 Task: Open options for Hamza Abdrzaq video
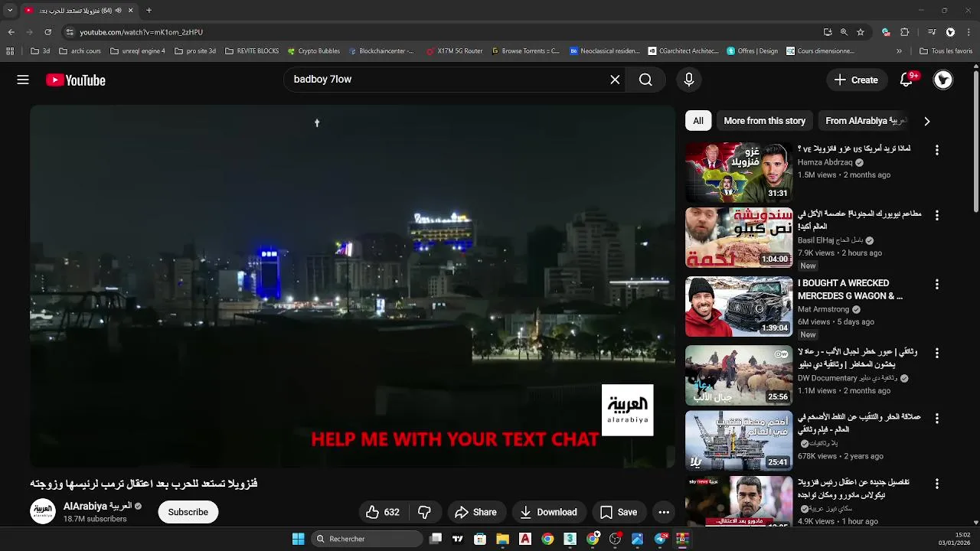pos(936,151)
